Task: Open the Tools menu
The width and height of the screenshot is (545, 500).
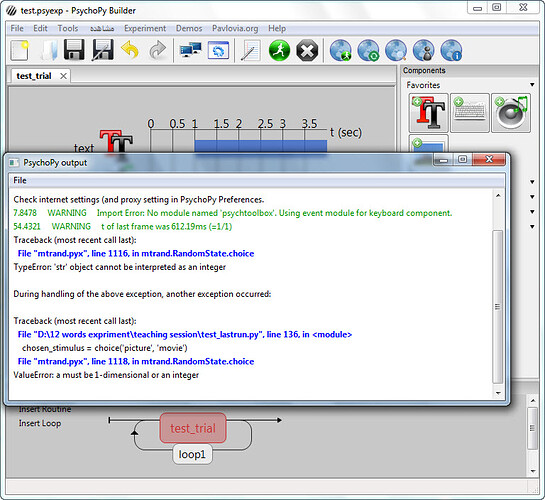Action: tap(68, 28)
